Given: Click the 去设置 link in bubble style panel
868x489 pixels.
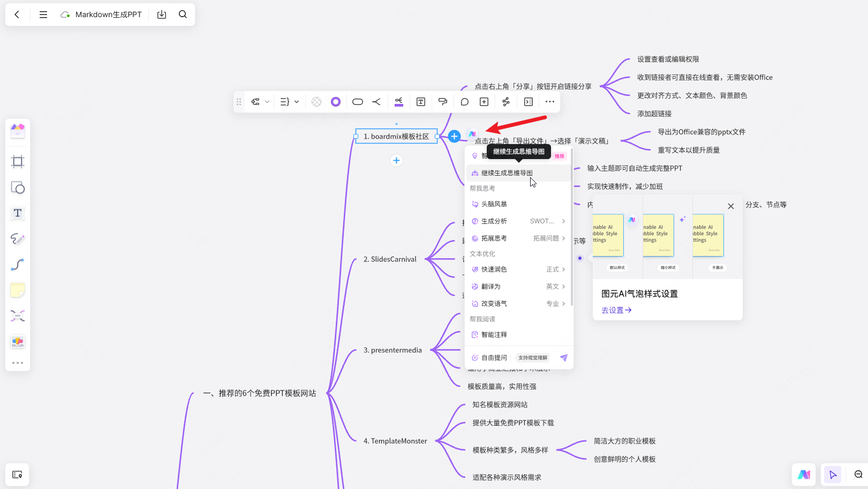Looking at the screenshot, I should [x=616, y=310].
